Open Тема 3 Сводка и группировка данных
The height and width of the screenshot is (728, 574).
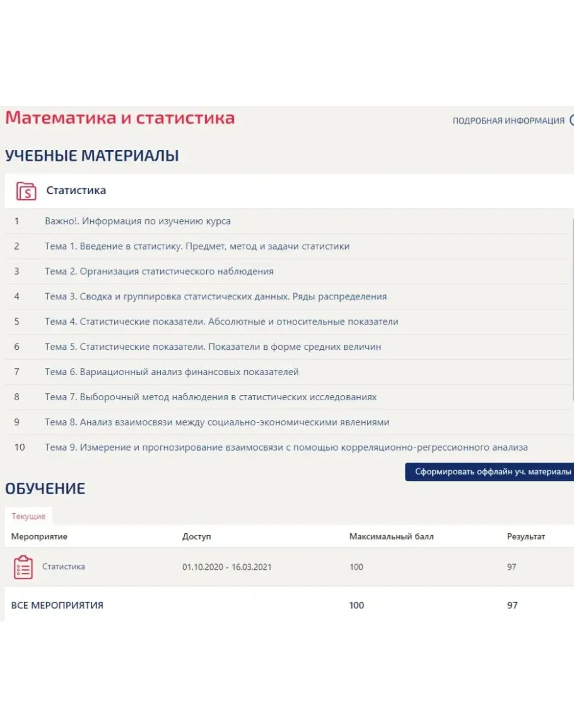point(216,296)
